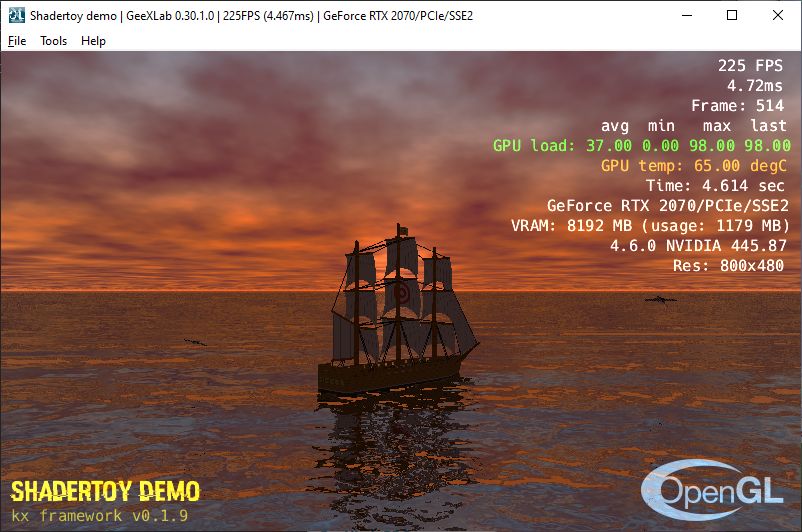Click the 'min' column header
Screen dimensions: 802x532
pyautogui.click(x=661, y=125)
